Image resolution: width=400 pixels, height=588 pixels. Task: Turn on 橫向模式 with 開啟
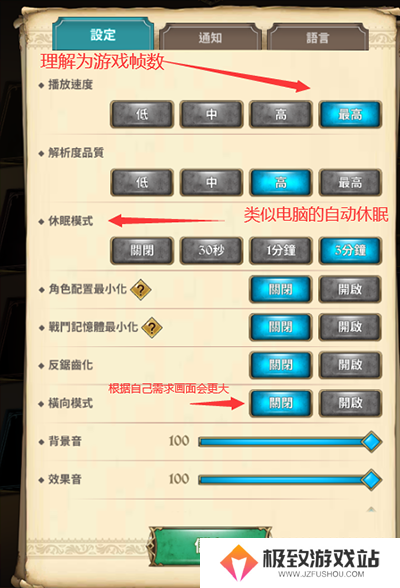pos(350,403)
